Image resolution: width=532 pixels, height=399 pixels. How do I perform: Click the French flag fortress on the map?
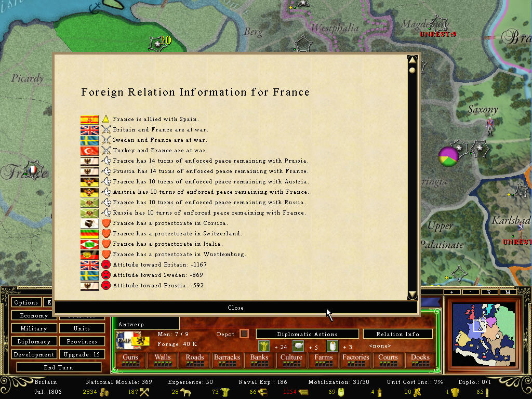[33, 170]
